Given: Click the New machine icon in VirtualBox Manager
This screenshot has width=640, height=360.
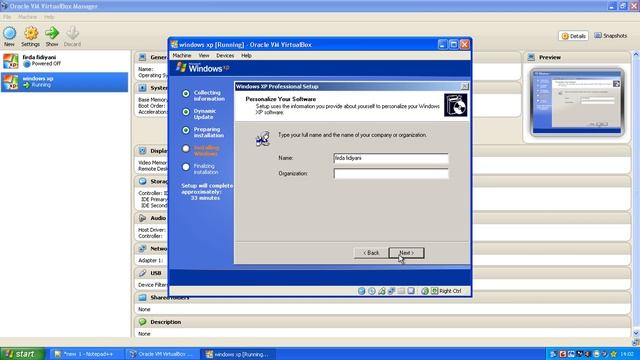Looking at the screenshot, I should click(9, 33).
